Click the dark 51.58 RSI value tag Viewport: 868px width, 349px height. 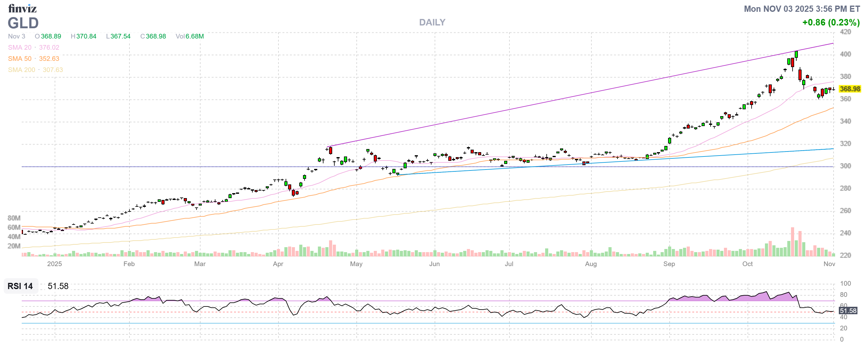click(848, 310)
